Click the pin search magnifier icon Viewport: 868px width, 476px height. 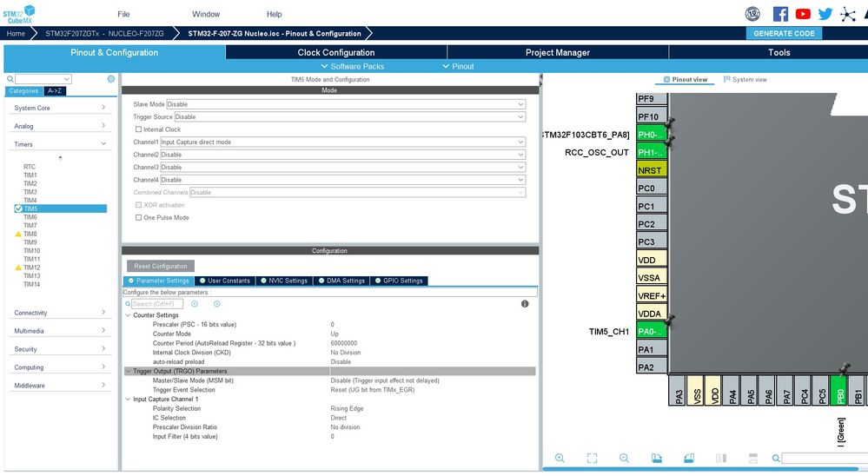(776, 458)
